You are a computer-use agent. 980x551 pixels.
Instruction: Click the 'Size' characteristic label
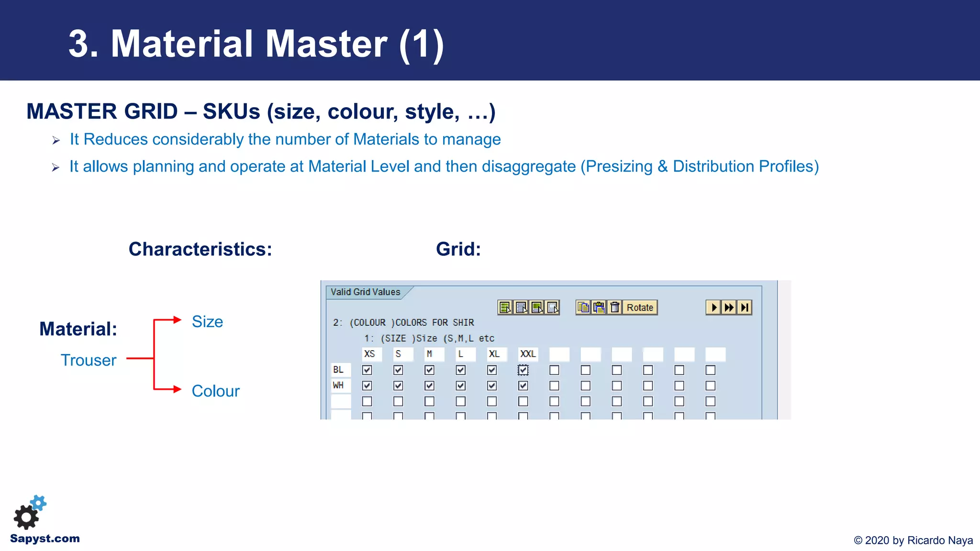[x=207, y=321]
